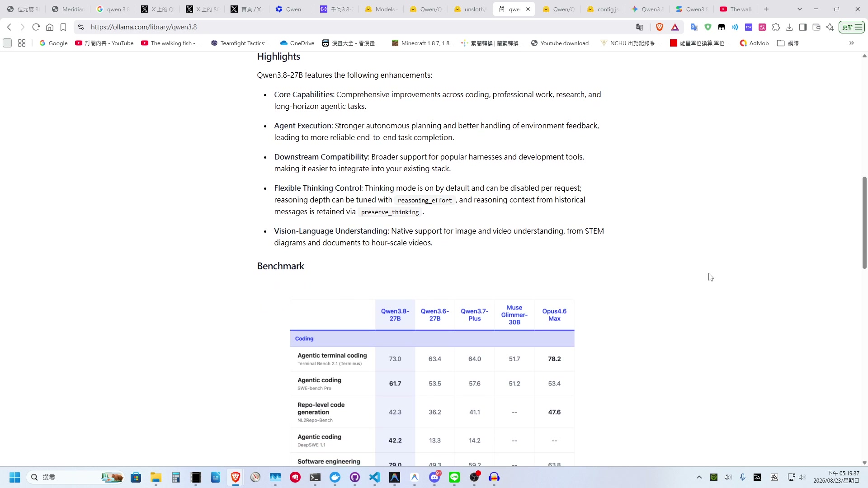Click the URL address field
This screenshot has height=488, width=868.
[x=357, y=27]
